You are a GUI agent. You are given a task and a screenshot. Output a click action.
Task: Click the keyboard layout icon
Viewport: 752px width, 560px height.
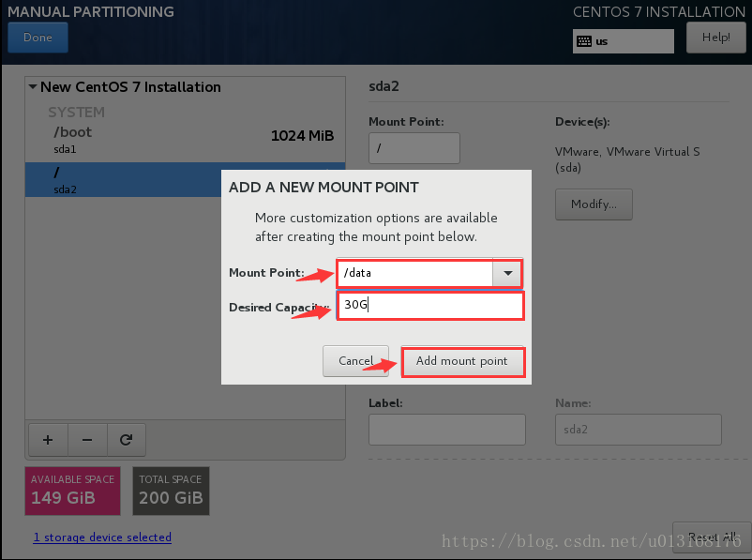click(583, 41)
